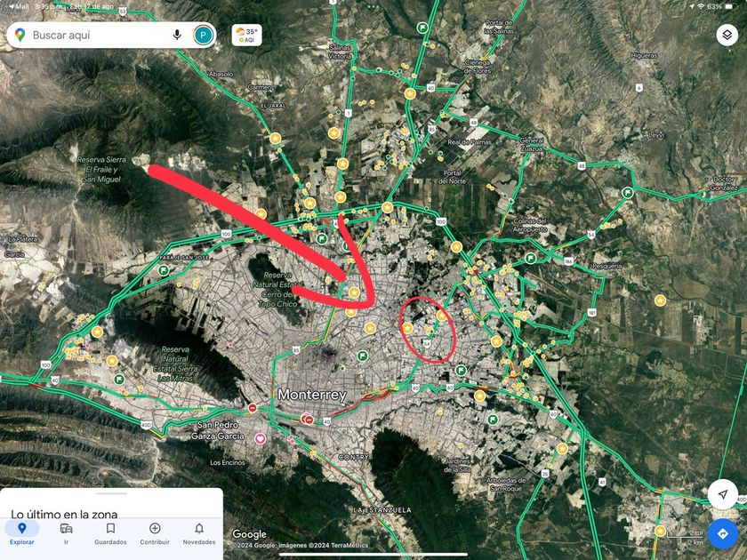Tap the road closure marker near San Pedro
747x560 pixels.
(253, 408)
